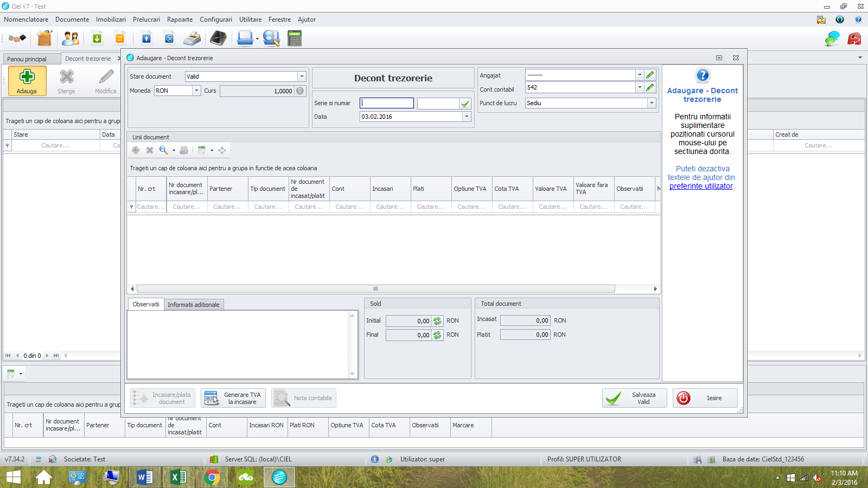
Task: Open the two-people clients toolbar icon
Action: click(x=71, y=38)
